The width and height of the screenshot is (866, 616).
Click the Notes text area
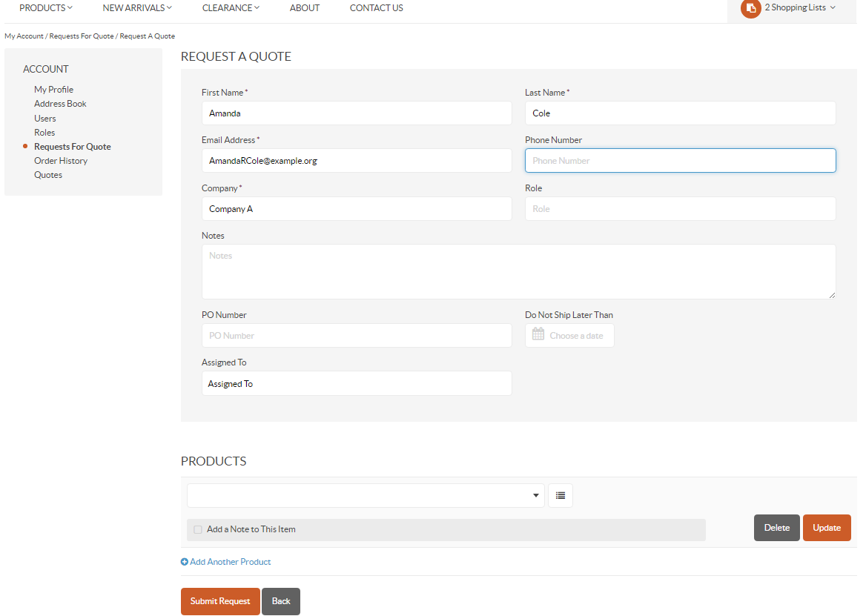click(x=518, y=272)
